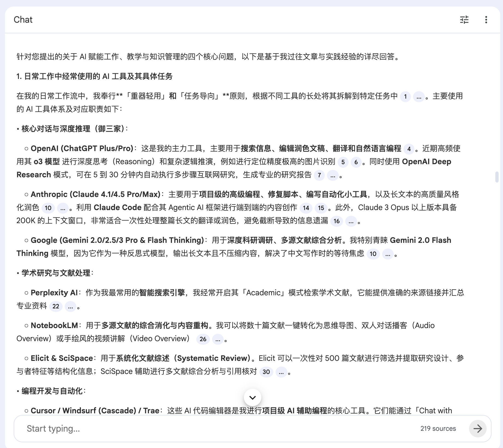This screenshot has height=448, width=503.
Task: Expand the ellipsis chip next to citation 1
Action: pos(419,96)
